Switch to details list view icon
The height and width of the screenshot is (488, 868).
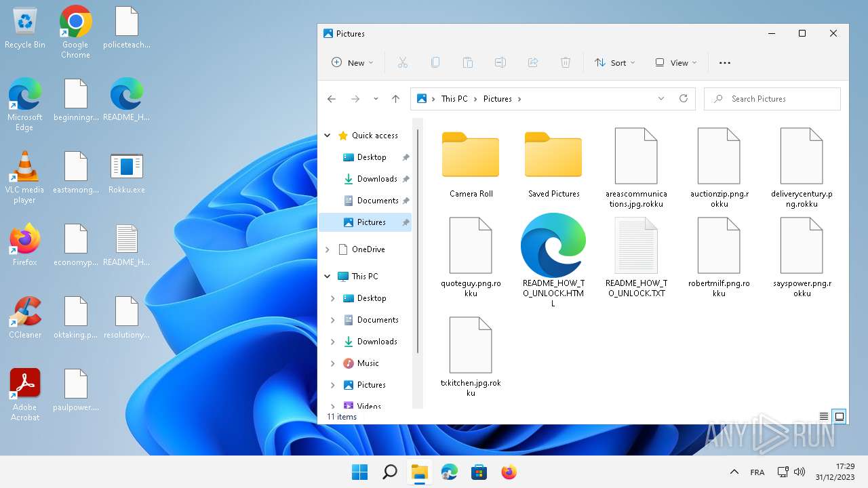pyautogui.click(x=824, y=417)
